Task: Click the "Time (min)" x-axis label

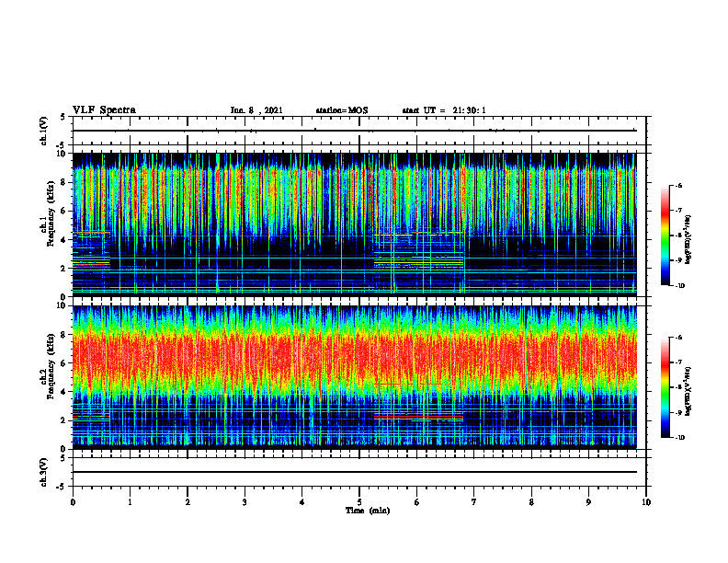Action: pyautogui.click(x=368, y=511)
